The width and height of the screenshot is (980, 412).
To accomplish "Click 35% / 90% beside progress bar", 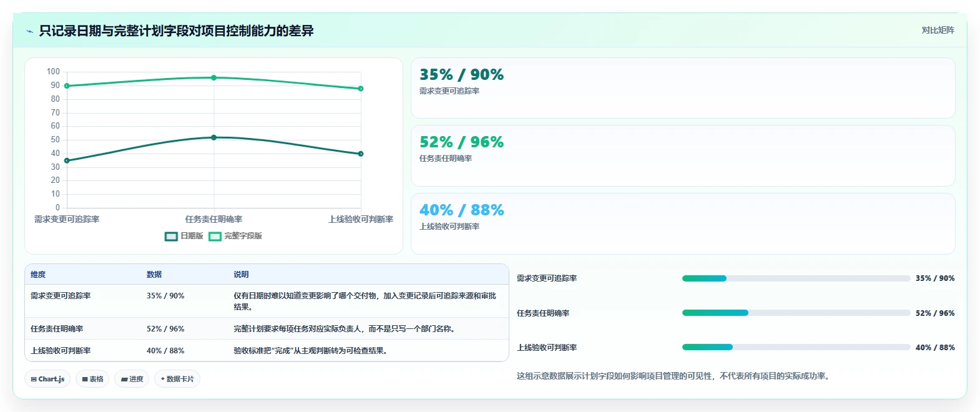I will pyautogui.click(x=935, y=278).
